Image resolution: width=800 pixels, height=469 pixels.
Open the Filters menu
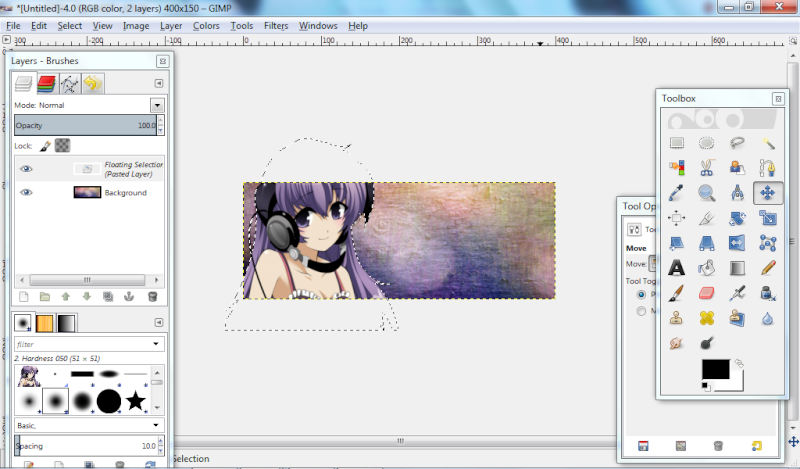(276, 26)
